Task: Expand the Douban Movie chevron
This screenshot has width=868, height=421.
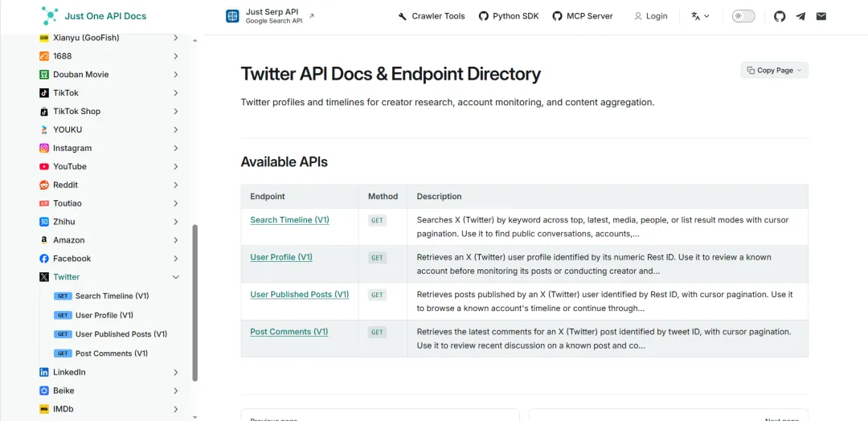Action: (175, 74)
